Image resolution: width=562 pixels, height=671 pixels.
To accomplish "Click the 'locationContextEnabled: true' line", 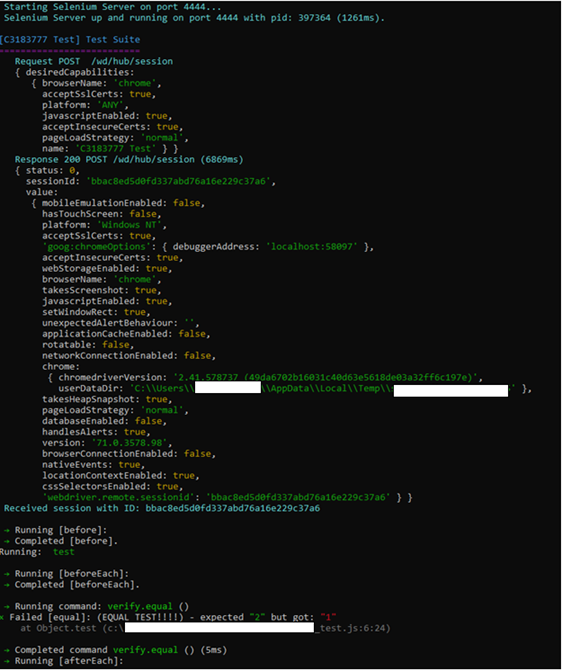I will tap(121, 476).
